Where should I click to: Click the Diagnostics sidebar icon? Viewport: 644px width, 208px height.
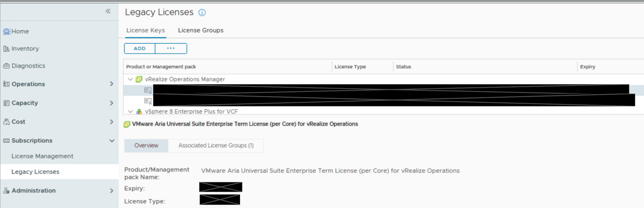6,66
